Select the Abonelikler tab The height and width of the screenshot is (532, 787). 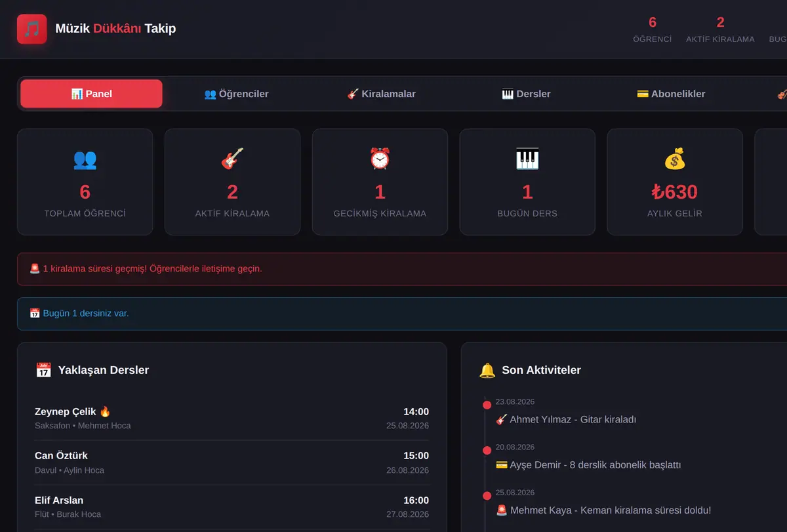[x=671, y=94]
